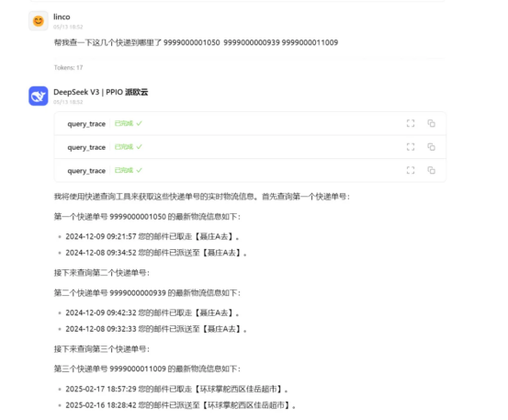Expand the first query_trace tool call row
508x420 pixels.
(x=250, y=123)
